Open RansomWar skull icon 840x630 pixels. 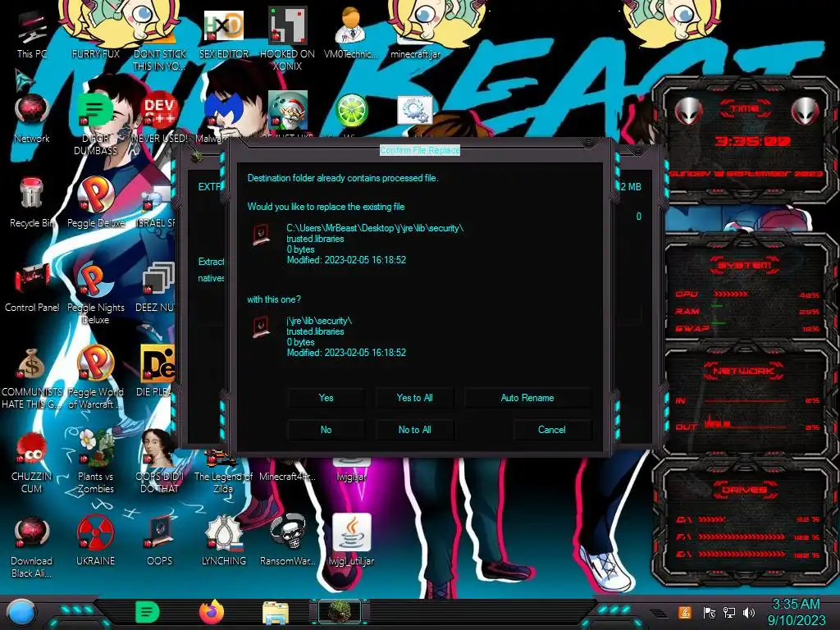pos(288,541)
